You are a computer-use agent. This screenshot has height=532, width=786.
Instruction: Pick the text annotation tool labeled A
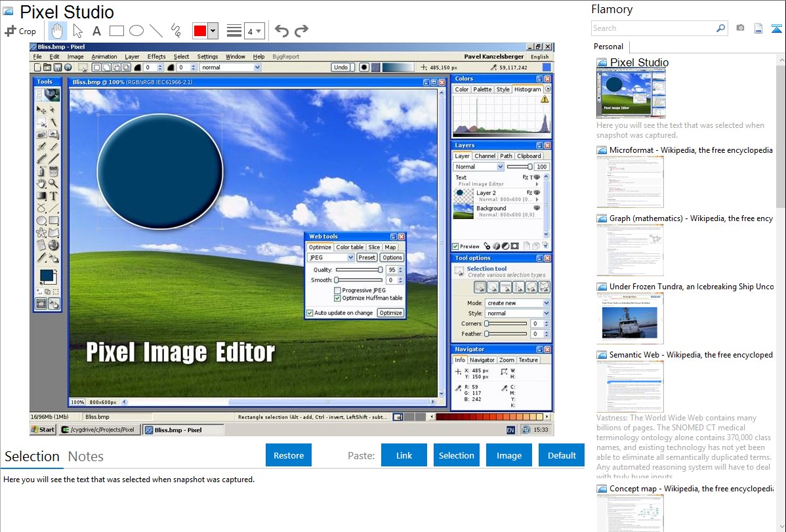pos(96,31)
